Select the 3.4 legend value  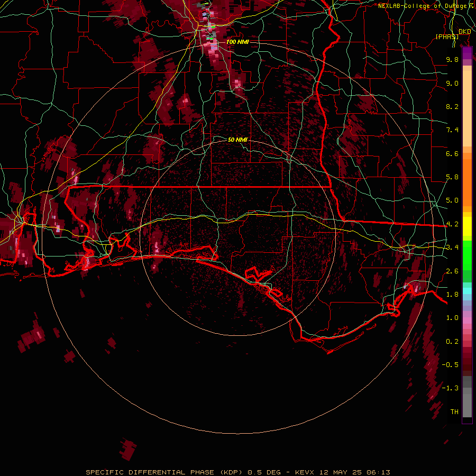pyautogui.click(x=452, y=248)
